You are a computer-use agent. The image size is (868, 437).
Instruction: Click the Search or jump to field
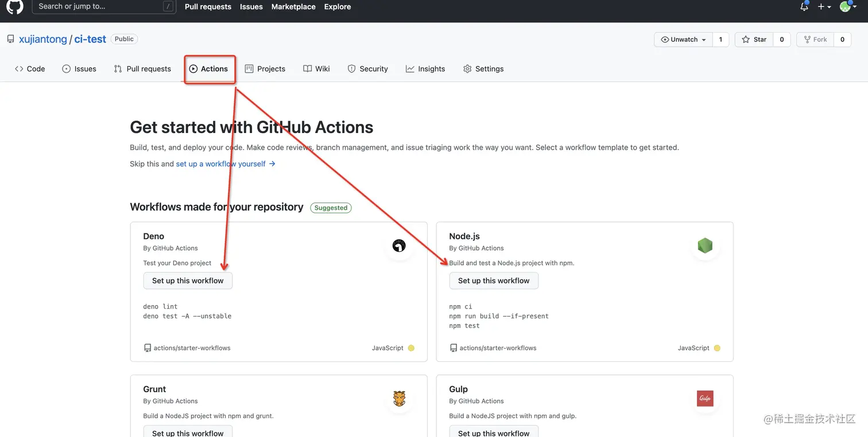click(x=103, y=7)
